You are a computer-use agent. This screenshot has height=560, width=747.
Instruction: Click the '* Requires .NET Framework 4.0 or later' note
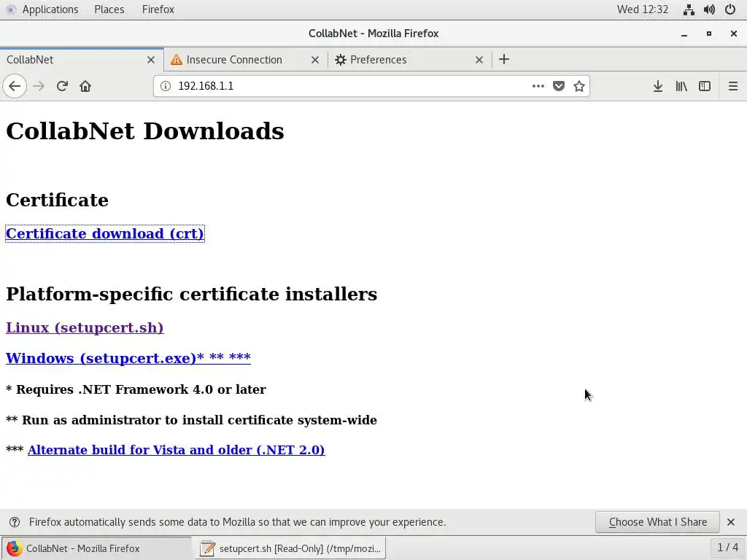[136, 389]
